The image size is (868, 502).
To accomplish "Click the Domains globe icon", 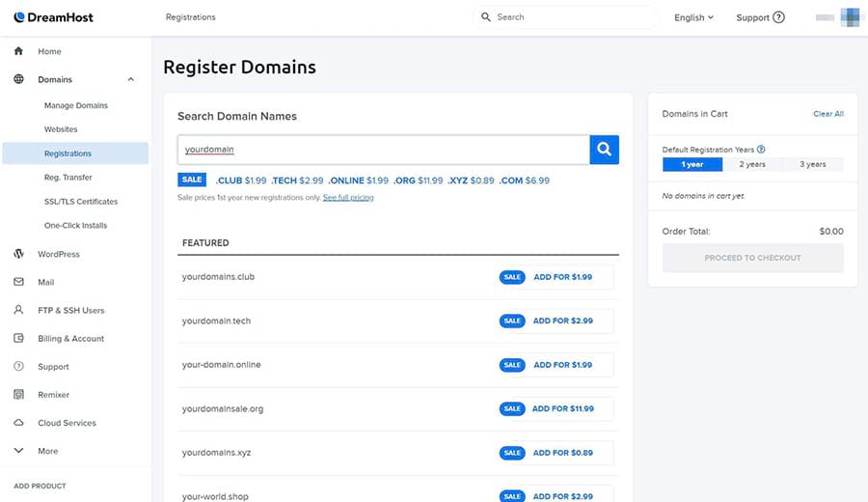I will (18, 79).
